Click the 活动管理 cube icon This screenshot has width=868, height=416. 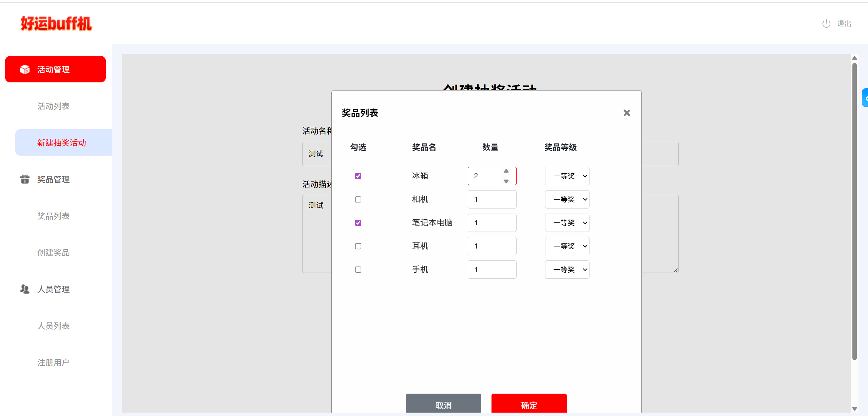point(25,69)
